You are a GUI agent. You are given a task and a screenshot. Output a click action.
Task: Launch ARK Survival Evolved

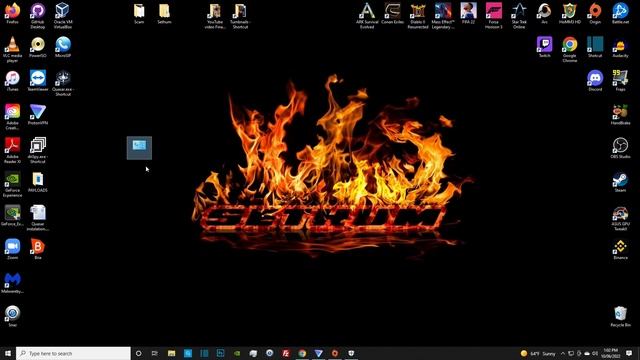(367, 16)
